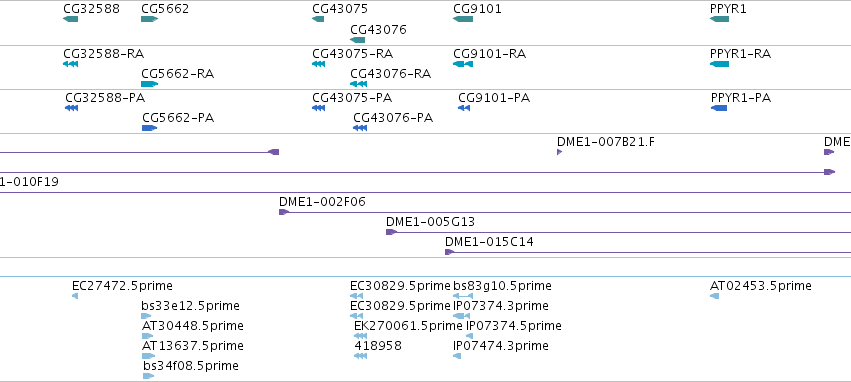Select the DME1-005G13 clone start arrow
This screenshot has height=382, width=851.
point(391,232)
